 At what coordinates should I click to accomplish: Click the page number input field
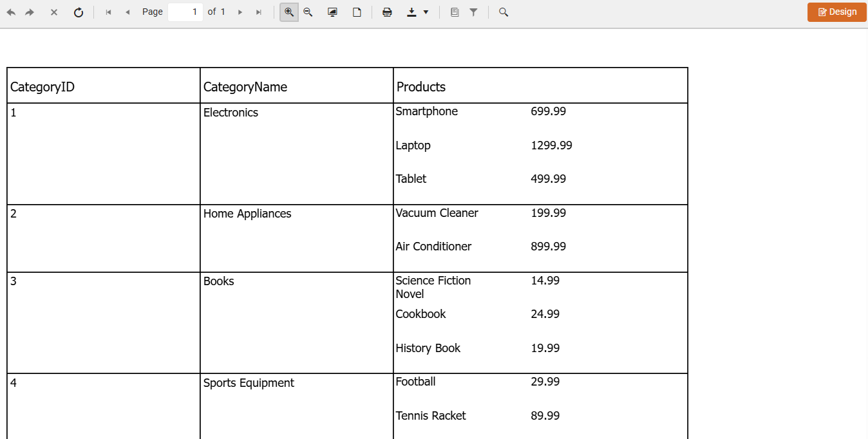tap(185, 12)
